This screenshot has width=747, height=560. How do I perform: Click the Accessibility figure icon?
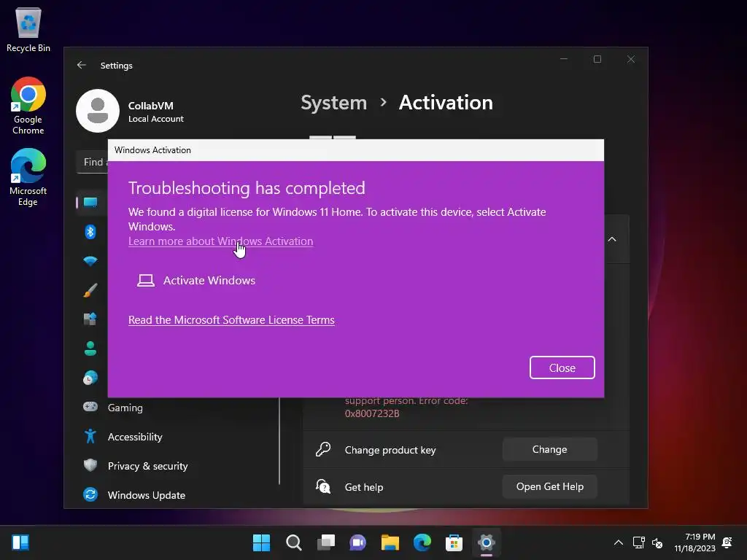coord(90,436)
